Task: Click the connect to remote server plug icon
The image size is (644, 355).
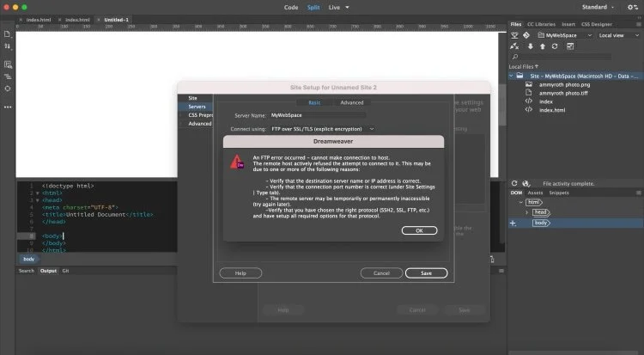Action: click(x=514, y=46)
